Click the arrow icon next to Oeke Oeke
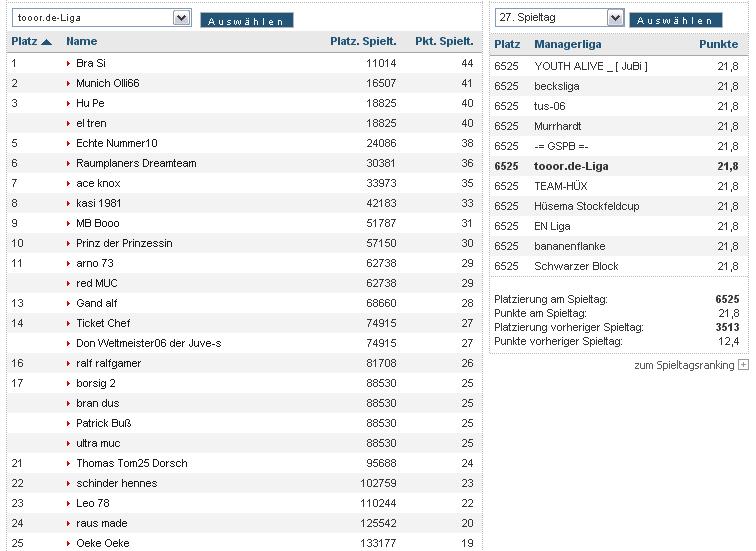 pyautogui.click(x=69, y=543)
